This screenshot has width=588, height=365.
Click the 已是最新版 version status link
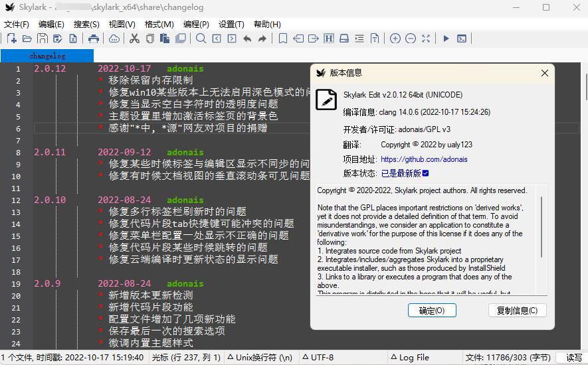point(405,173)
